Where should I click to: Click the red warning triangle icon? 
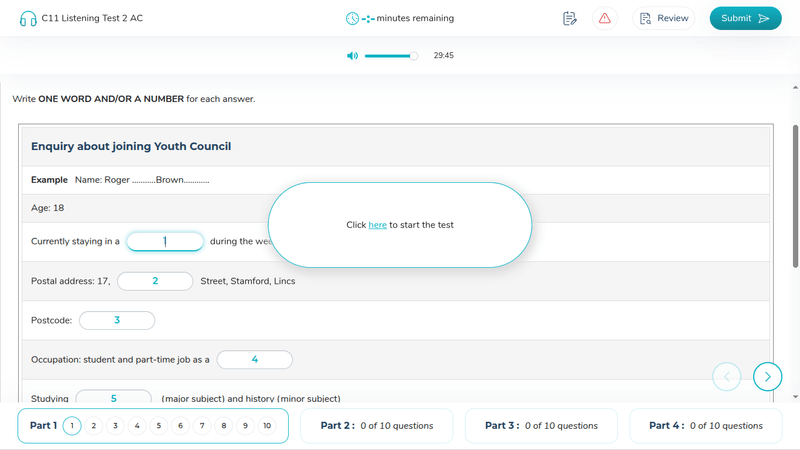point(605,18)
